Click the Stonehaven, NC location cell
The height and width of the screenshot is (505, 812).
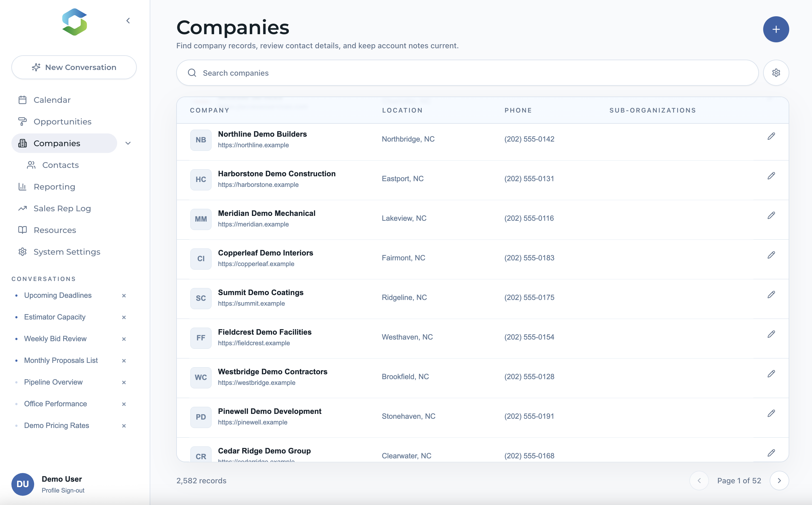408,416
